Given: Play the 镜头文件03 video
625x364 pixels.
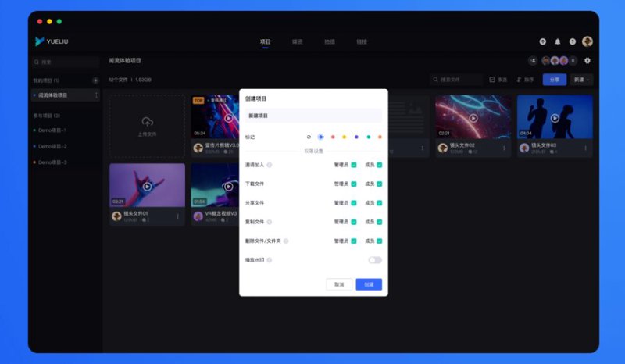Looking at the screenshot, I should (555, 118).
